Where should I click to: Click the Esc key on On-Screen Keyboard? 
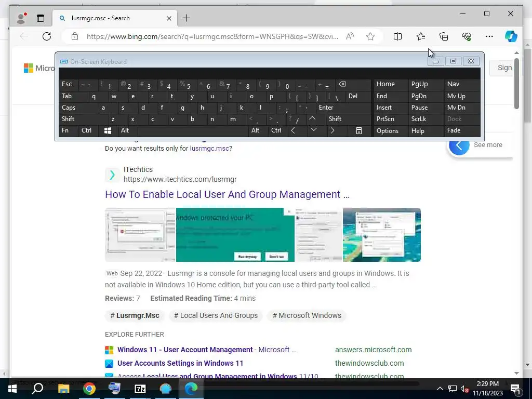pos(69,85)
